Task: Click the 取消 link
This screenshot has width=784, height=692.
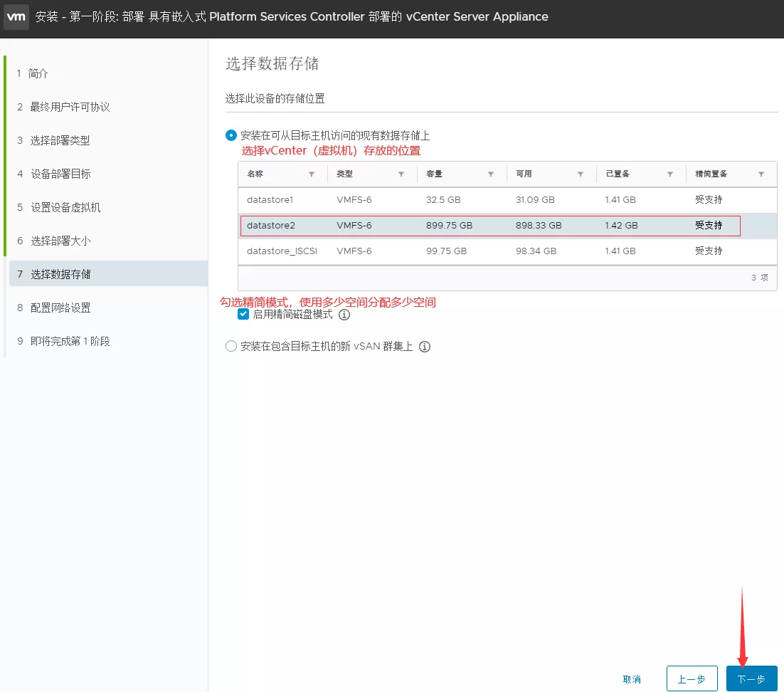Action: pyautogui.click(x=632, y=679)
